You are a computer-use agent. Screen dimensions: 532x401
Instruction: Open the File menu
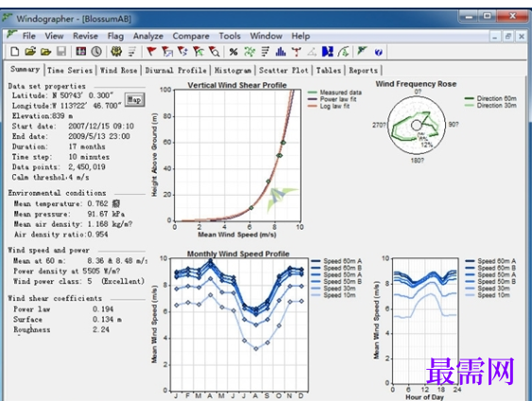pos(29,36)
